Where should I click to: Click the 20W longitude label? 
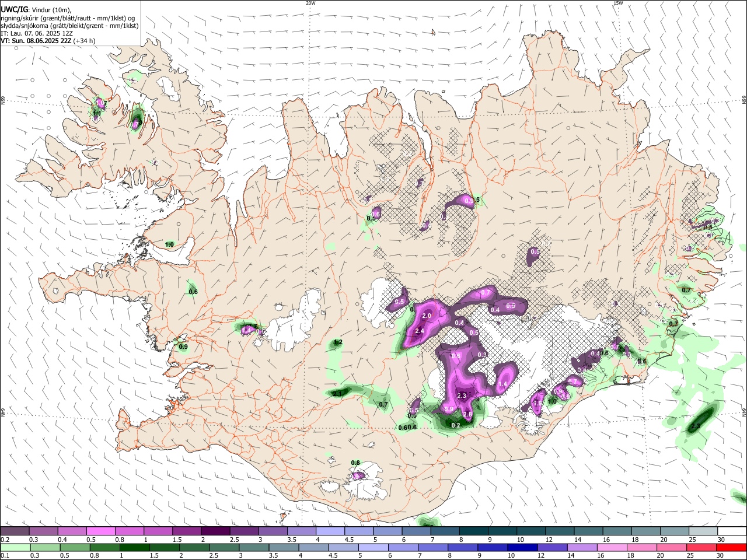tap(310, 3)
